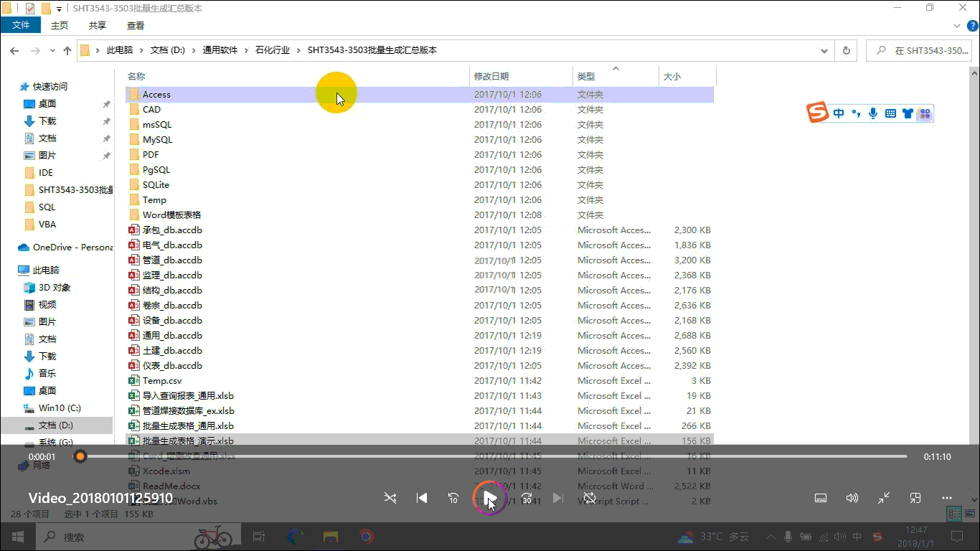Select 快速访问 in the navigation pane
This screenshot has height=551, width=980.
click(50, 86)
